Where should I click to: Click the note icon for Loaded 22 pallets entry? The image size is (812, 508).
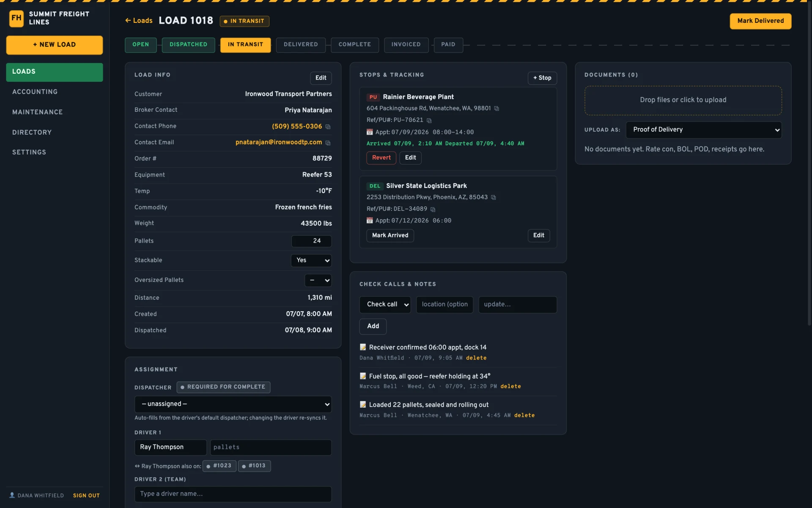[x=363, y=405]
